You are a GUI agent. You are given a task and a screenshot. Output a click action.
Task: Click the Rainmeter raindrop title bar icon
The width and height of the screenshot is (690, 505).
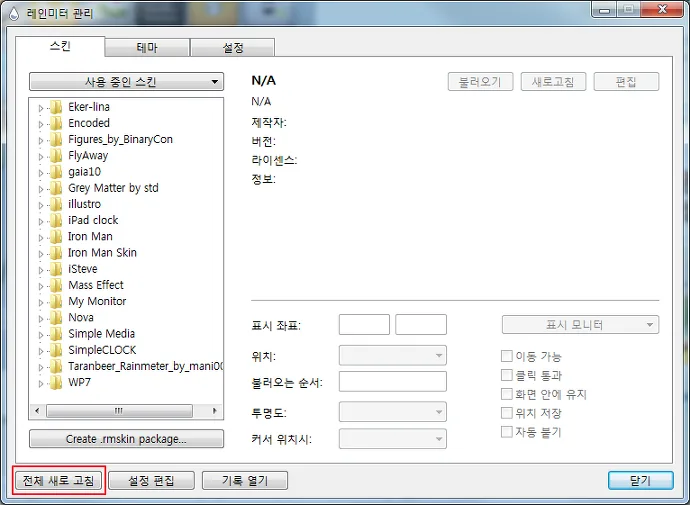[x=14, y=14]
